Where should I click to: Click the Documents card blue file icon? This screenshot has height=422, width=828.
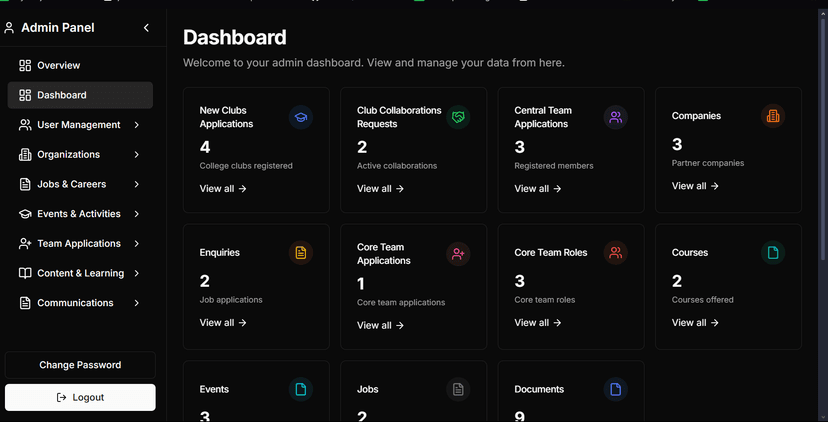pos(615,389)
